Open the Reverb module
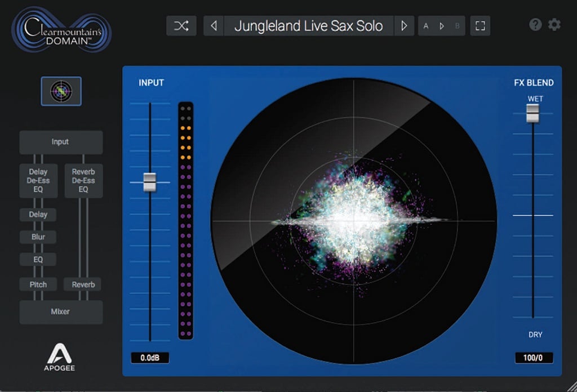Viewport: 577px width, 392px height. tap(83, 284)
